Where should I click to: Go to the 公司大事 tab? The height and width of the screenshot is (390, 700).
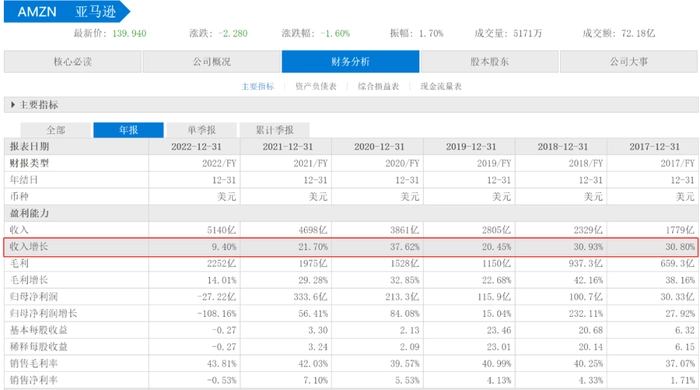pyautogui.click(x=629, y=62)
